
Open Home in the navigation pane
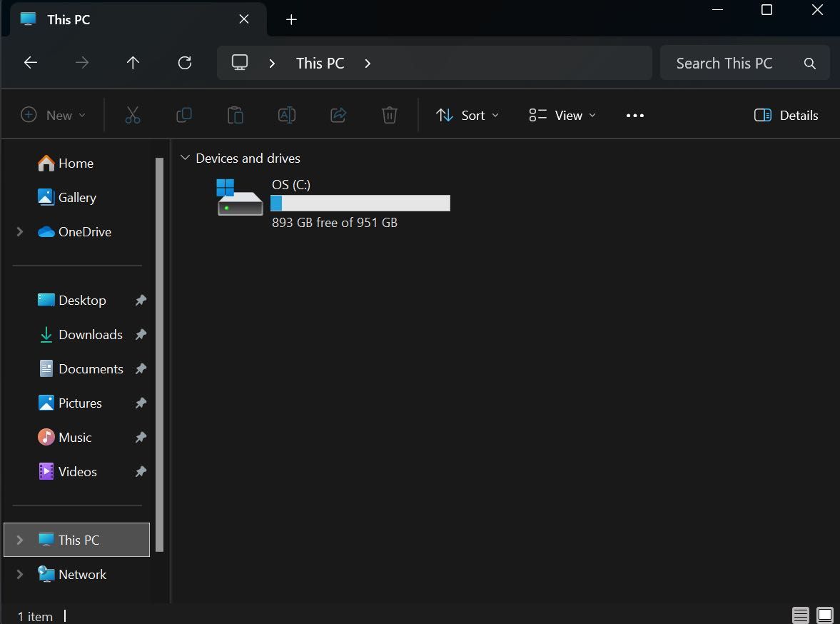click(76, 163)
